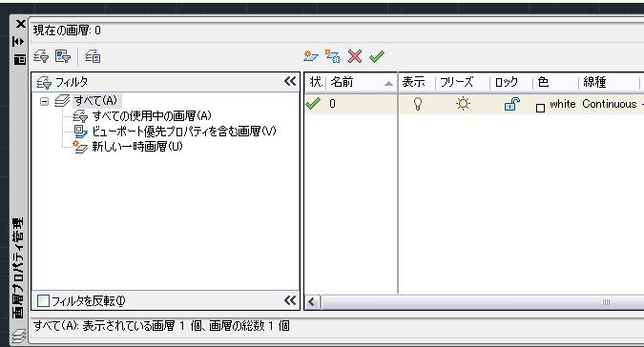
Task: Create a new layer with toolbar icon
Action: (x=311, y=56)
